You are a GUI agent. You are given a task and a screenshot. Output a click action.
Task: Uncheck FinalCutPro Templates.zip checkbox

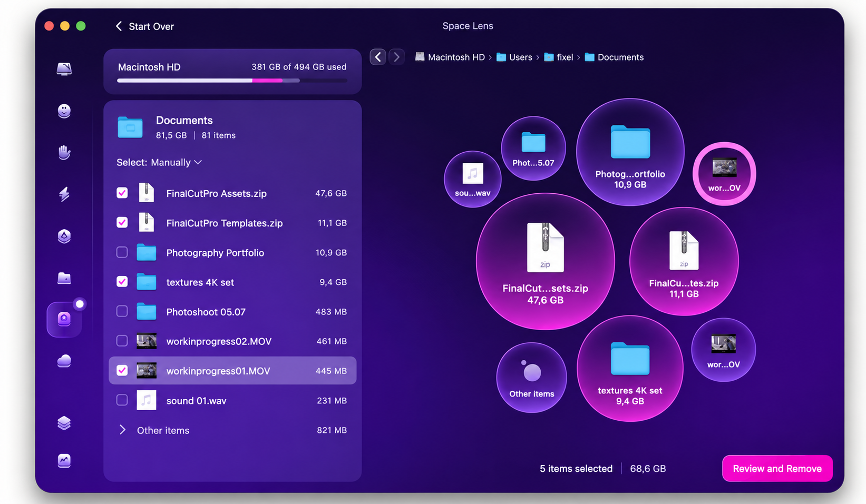pyautogui.click(x=122, y=223)
